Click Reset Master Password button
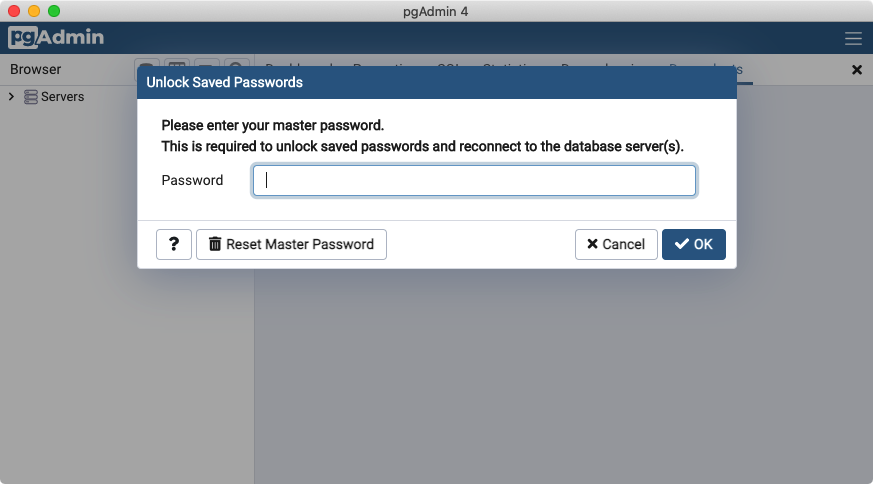This screenshot has height=484, width=873. pyautogui.click(x=291, y=244)
